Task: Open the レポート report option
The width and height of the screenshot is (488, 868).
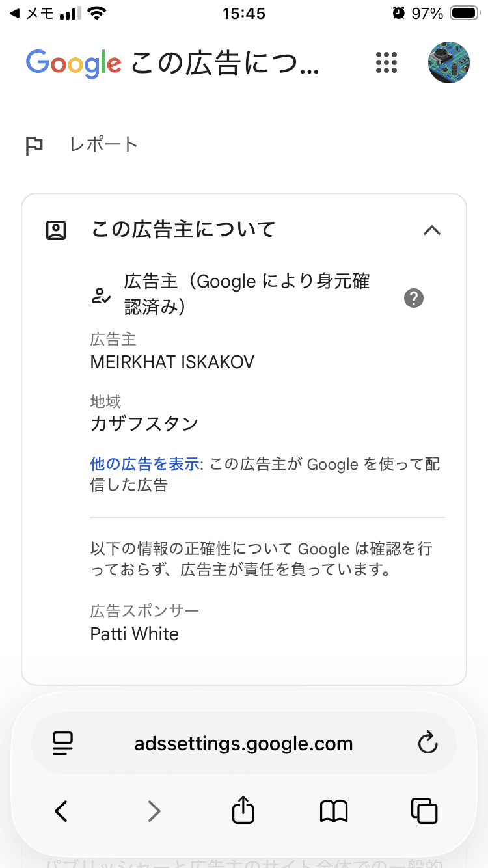Action: 104,144
